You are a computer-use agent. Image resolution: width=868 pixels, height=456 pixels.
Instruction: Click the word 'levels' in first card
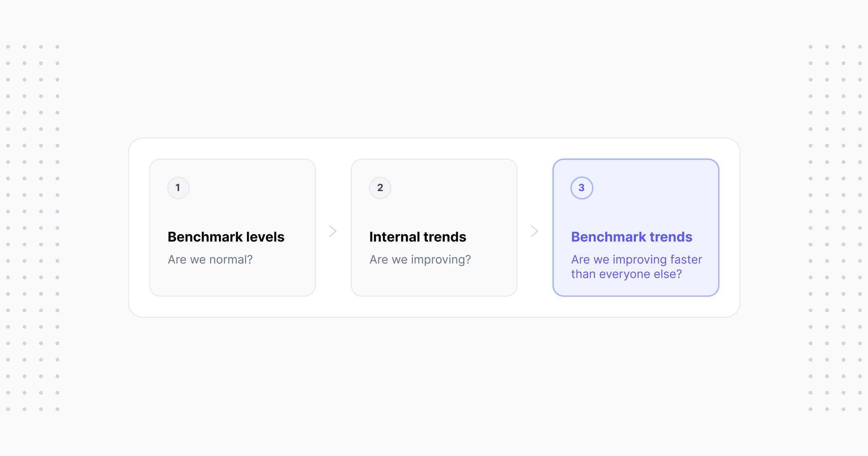[265, 237]
